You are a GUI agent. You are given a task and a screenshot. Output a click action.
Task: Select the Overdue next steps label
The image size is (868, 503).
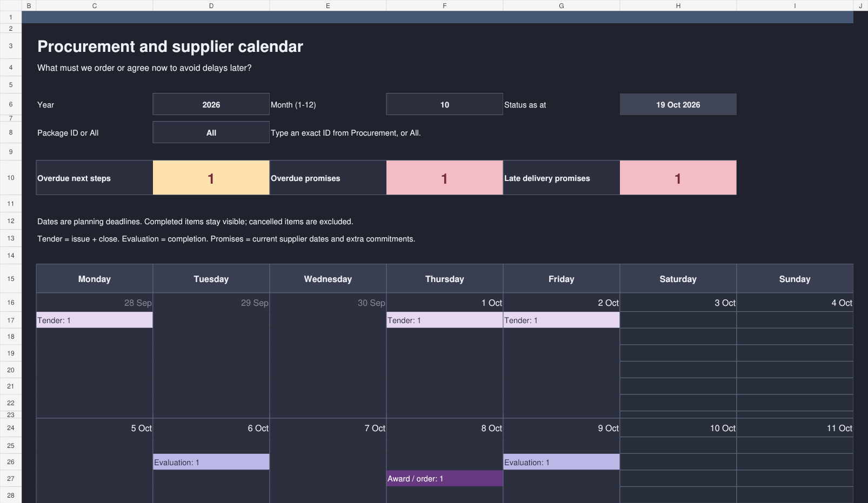(x=95, y=178)
